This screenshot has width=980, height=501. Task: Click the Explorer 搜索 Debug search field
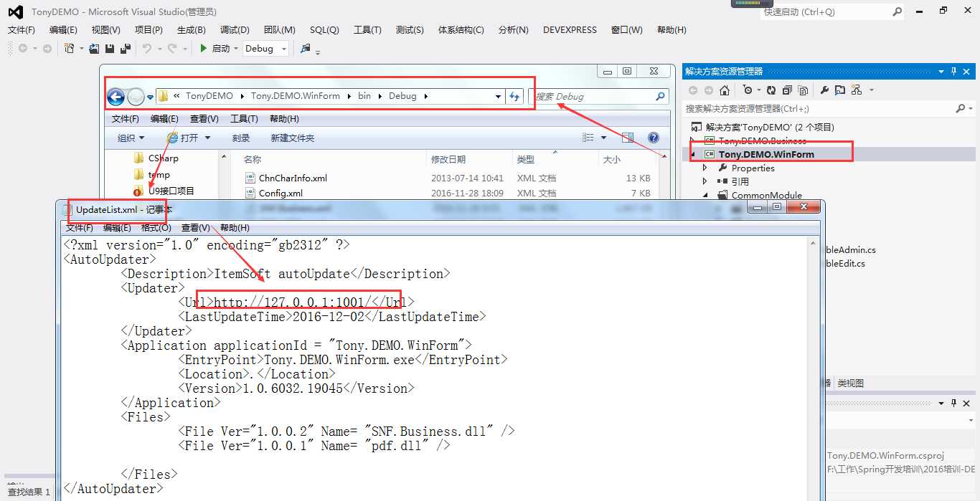599,96
